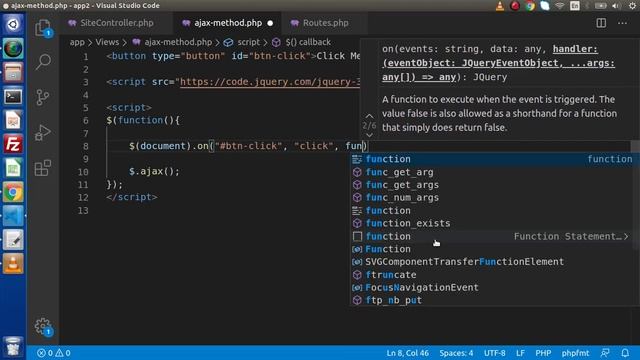Viewport: 640px width, 360px height.
Task: Change end of line sequence 'LF'
Action: pos(520,353)
